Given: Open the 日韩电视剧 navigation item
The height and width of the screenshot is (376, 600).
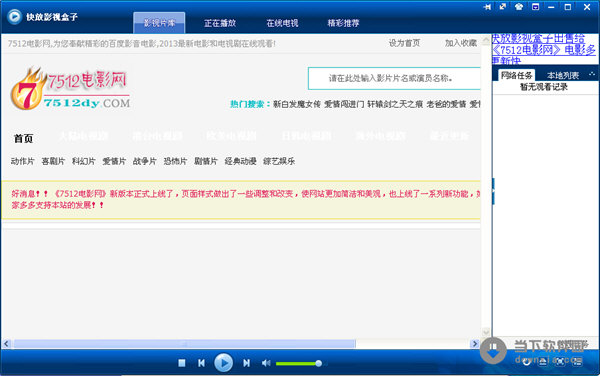Looking at the screenshot, I should point(306,136).
